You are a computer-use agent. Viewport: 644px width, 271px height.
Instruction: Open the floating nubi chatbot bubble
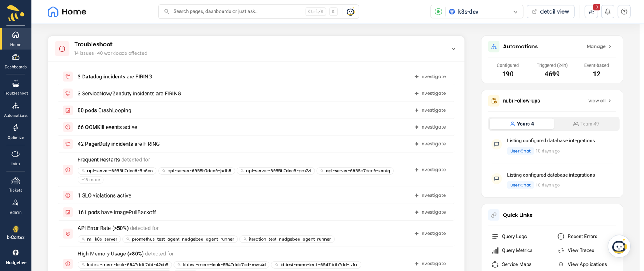[x=619, y=246]
